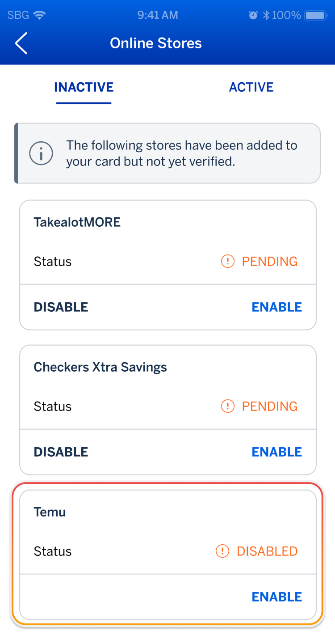Disable the Checkers Xtra Savings store
Screen dimensions: 335x644
tap(61, 452)
